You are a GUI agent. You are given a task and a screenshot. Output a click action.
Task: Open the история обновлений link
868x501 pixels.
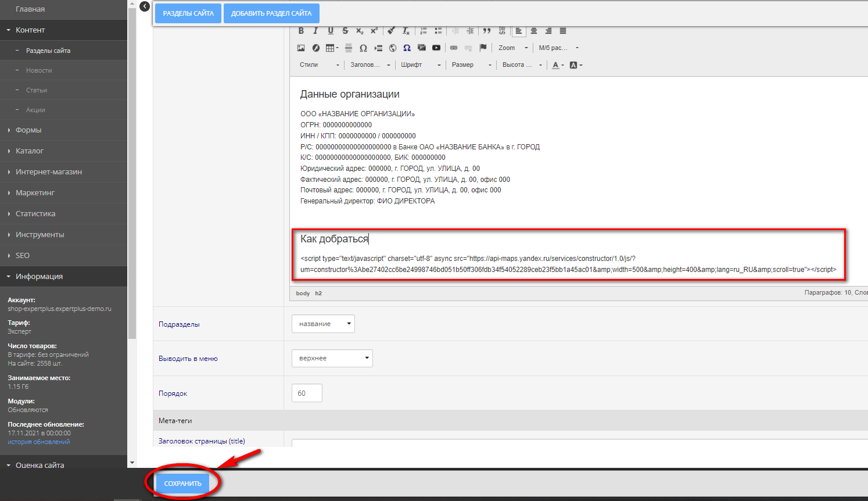[x=38, y=442]
